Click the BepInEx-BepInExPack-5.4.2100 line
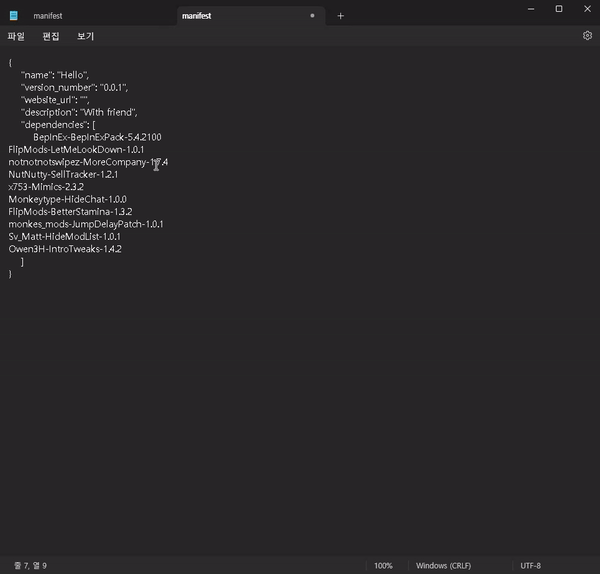Viewport: 600px width, 574px height. tap(97, 137)
